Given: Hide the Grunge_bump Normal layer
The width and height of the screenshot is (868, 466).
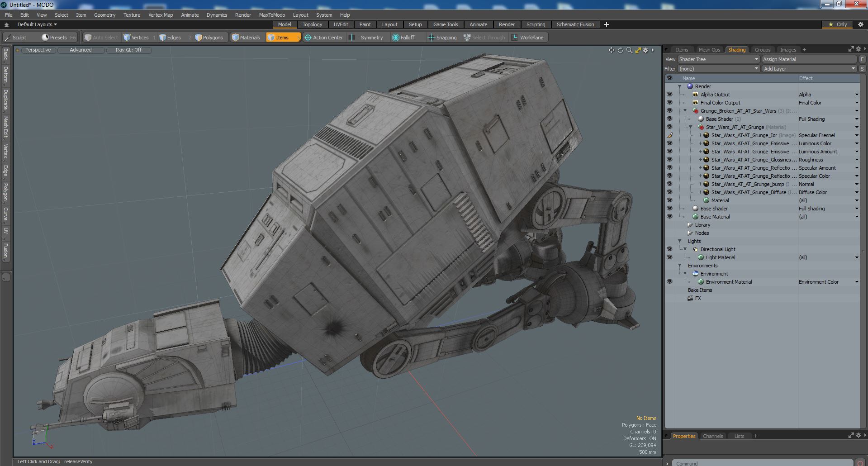Looking at the screenshot, I should 669,184.
